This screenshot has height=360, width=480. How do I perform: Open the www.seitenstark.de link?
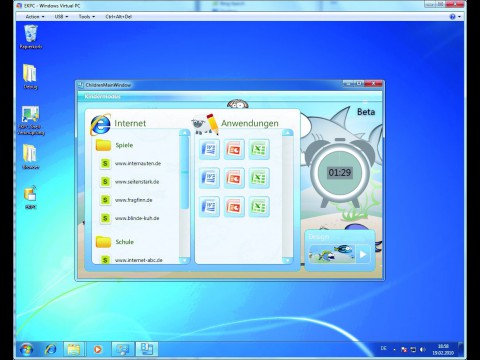coord(137,182)
